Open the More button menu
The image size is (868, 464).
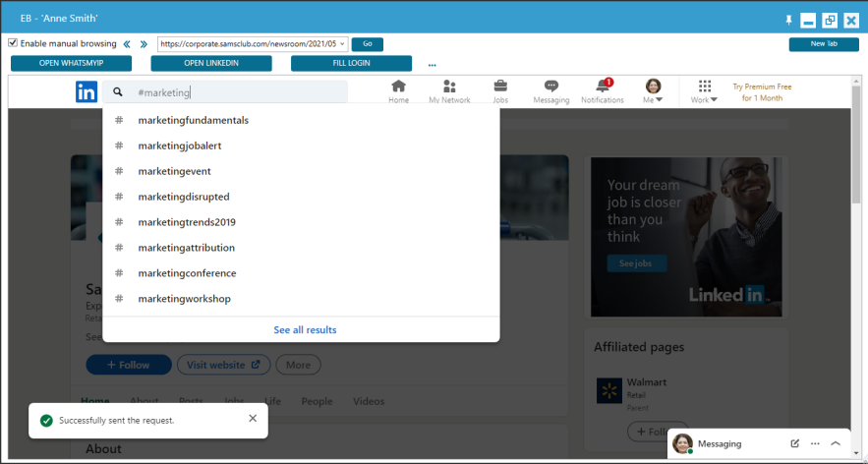point(299,365)
